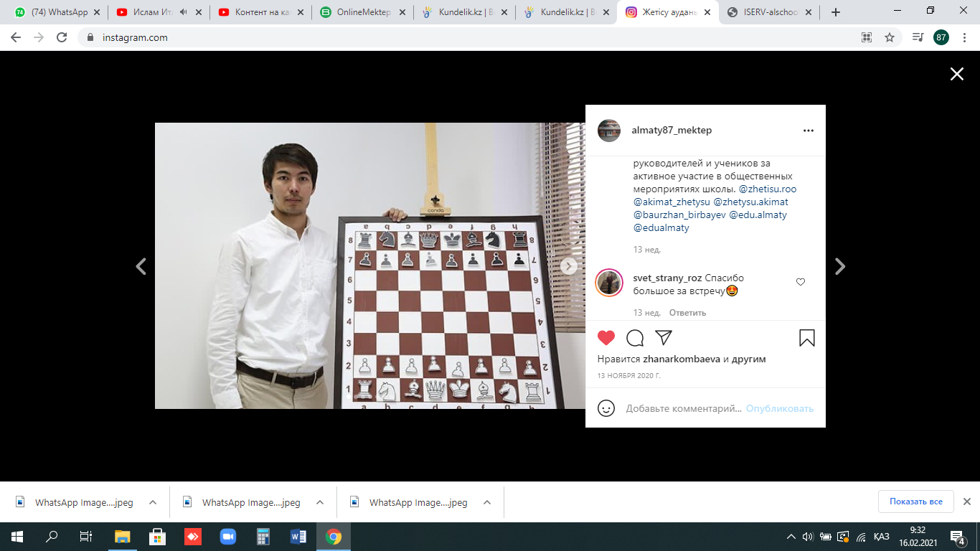
Task: Open svet_strany_roz's avatar
Action: (608, 282)
